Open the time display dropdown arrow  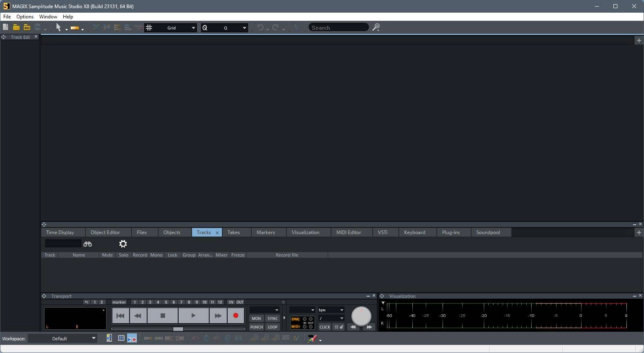[x=103, y=311]
